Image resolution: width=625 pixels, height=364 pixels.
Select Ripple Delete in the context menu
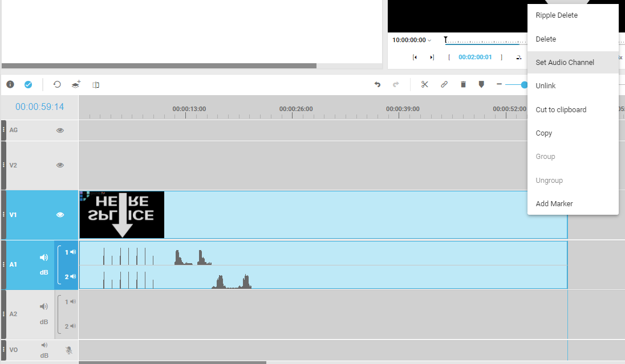coord(556,15)
